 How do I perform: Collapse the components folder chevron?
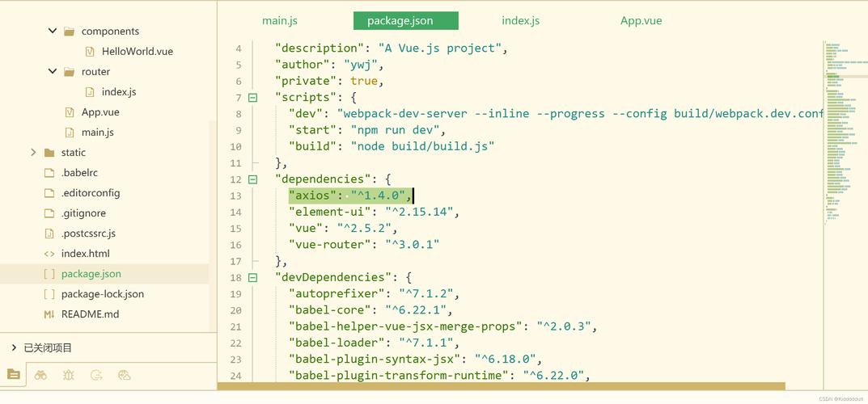coord(52,31)
